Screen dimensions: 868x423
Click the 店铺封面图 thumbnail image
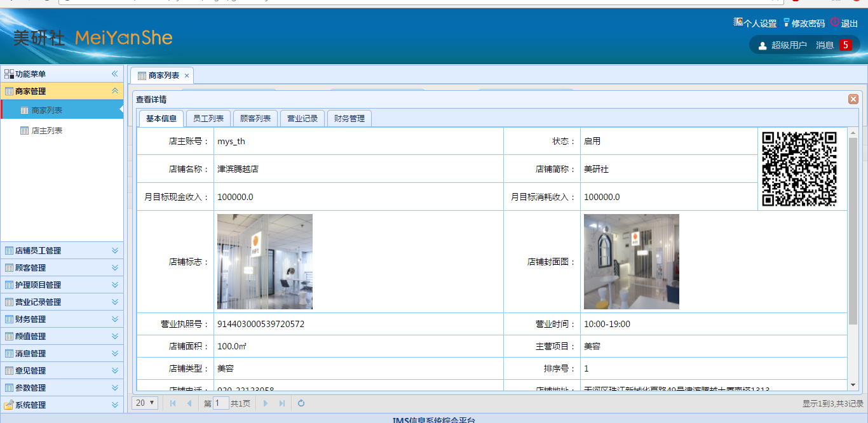pos(631,262)
